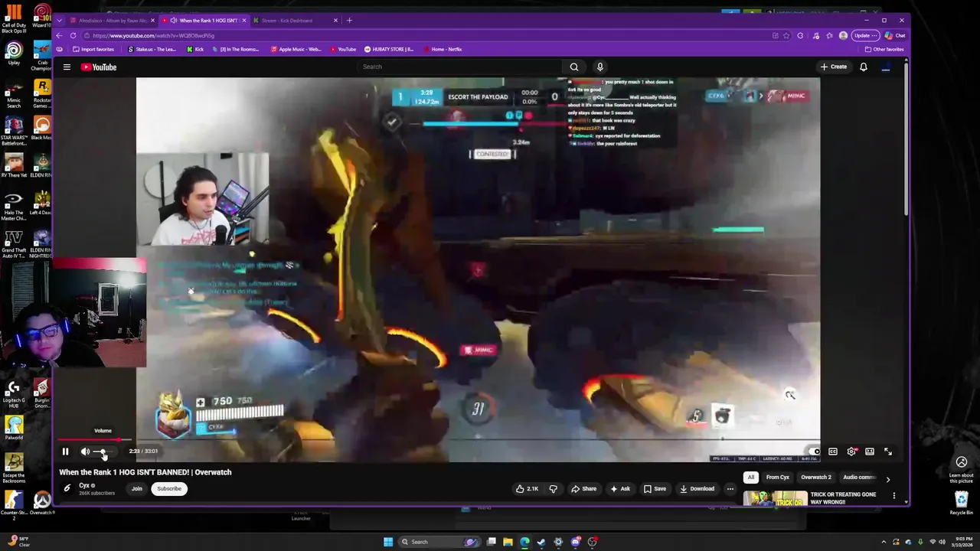Add page to favorites with star icon

click(x=786, y=35)
